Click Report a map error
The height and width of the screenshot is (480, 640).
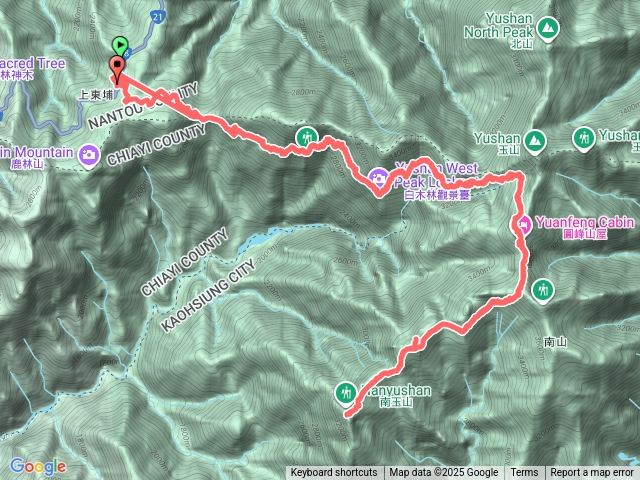[x=591, y=473]
